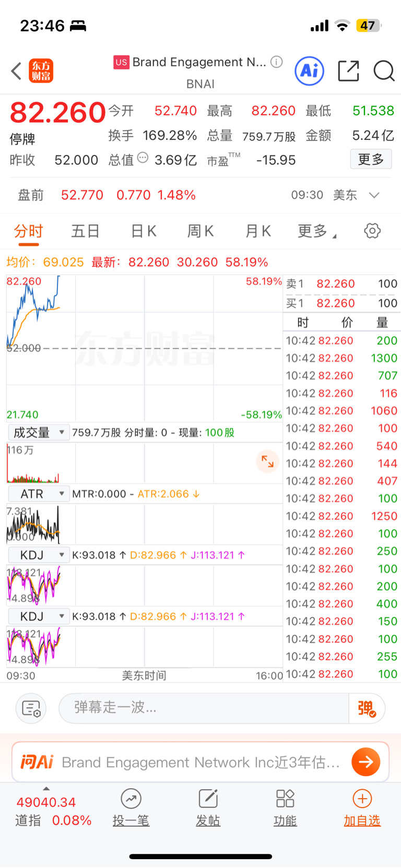Viewport: 401px width, 868px height.
Task: Switch to the 周K tab
Action: pos(200,231)
